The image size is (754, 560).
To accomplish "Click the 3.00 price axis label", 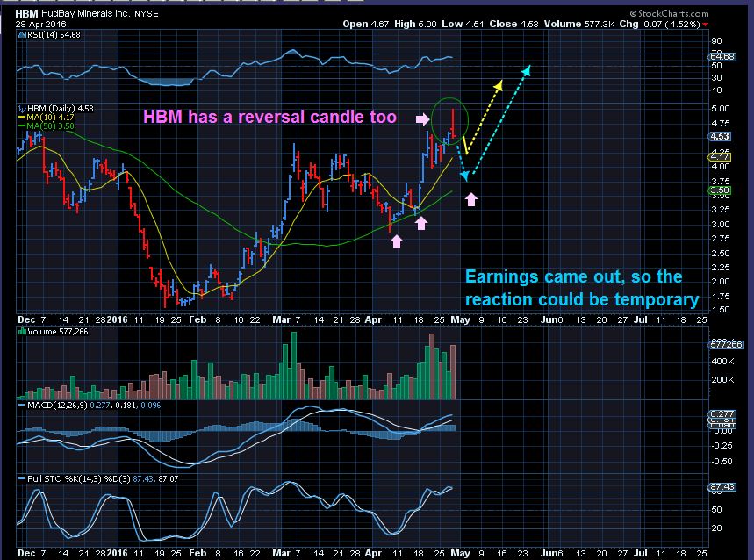I will pyautogui.click(x=721, y=225).
